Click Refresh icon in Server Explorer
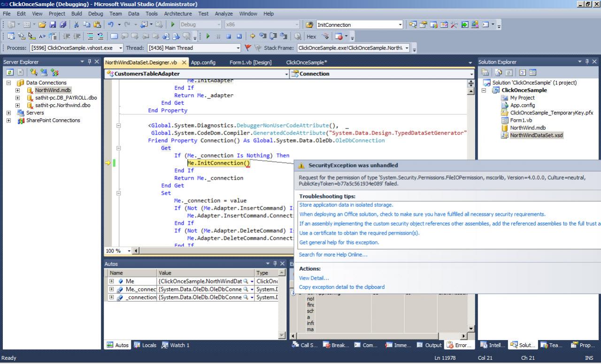The height and width of the screenshot is (364, 601). (10, 72)
